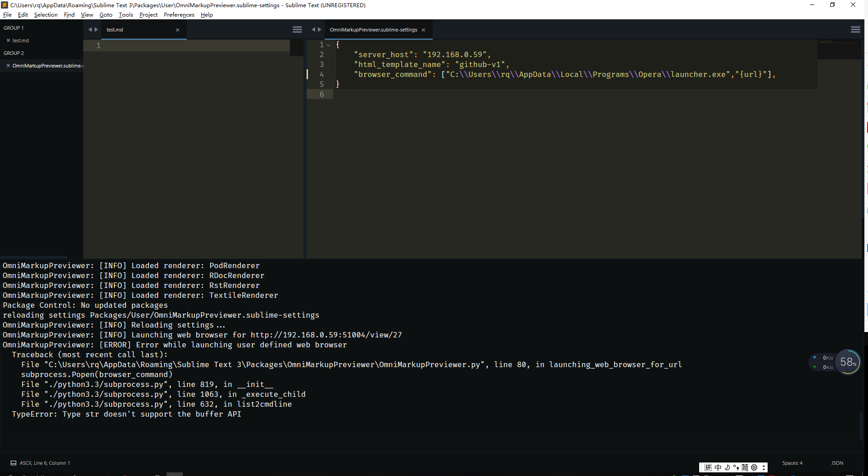Click the right editor minimap
This screenshot has width=868, height=476.
[839, 49]
